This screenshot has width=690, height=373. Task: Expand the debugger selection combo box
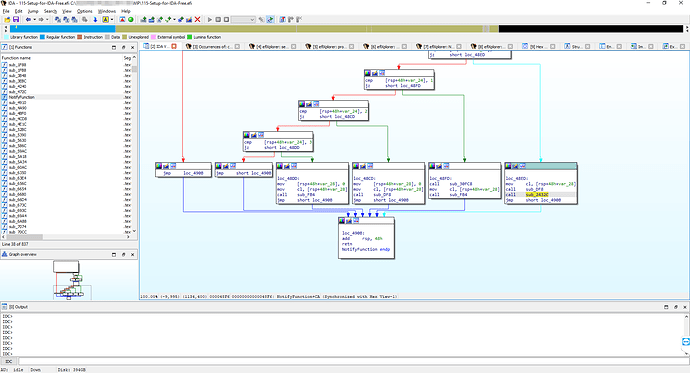click(243, 19)
